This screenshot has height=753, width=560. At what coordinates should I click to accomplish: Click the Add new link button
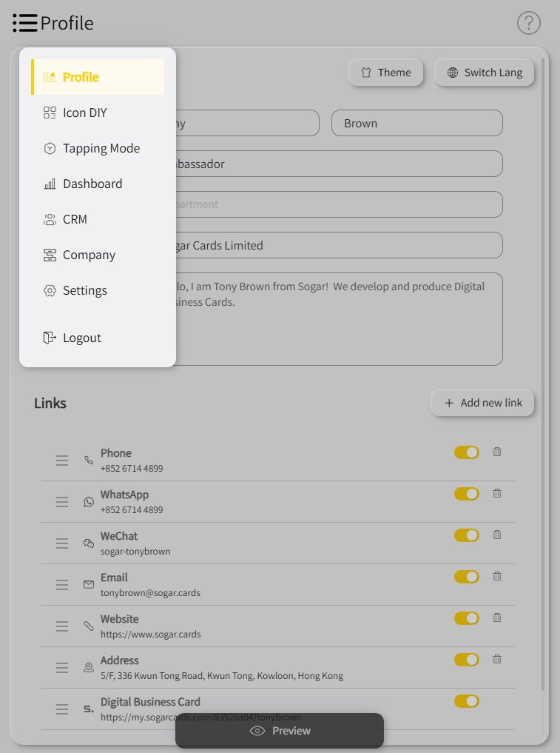tap(483, 403)
